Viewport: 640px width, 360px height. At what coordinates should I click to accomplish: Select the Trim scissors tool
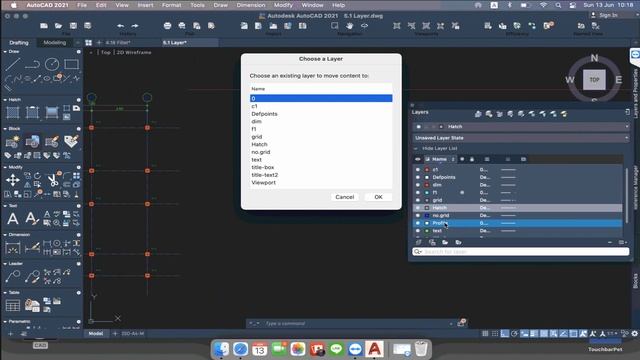52,180
